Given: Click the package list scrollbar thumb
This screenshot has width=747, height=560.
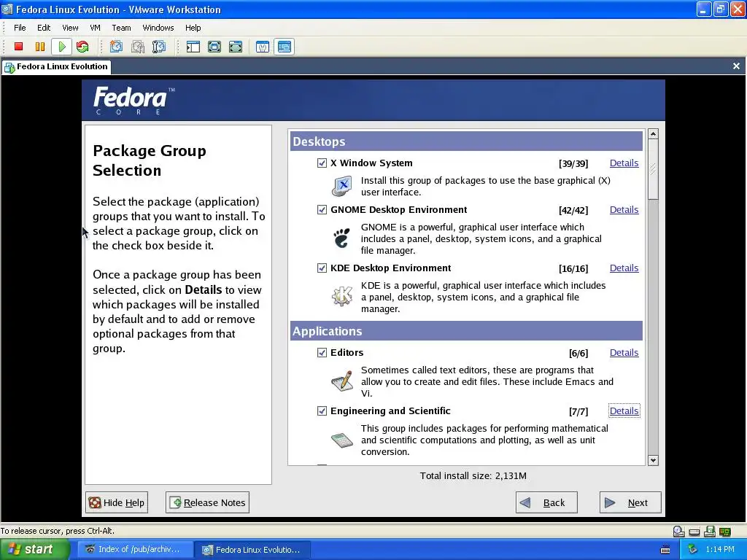Looking at the screenshot, I should [x=653, y=169].
